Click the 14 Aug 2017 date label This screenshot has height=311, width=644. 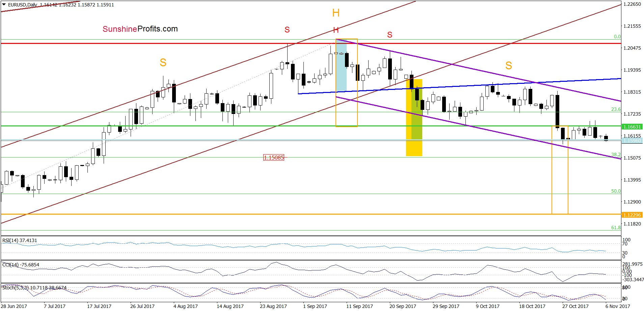230,306
